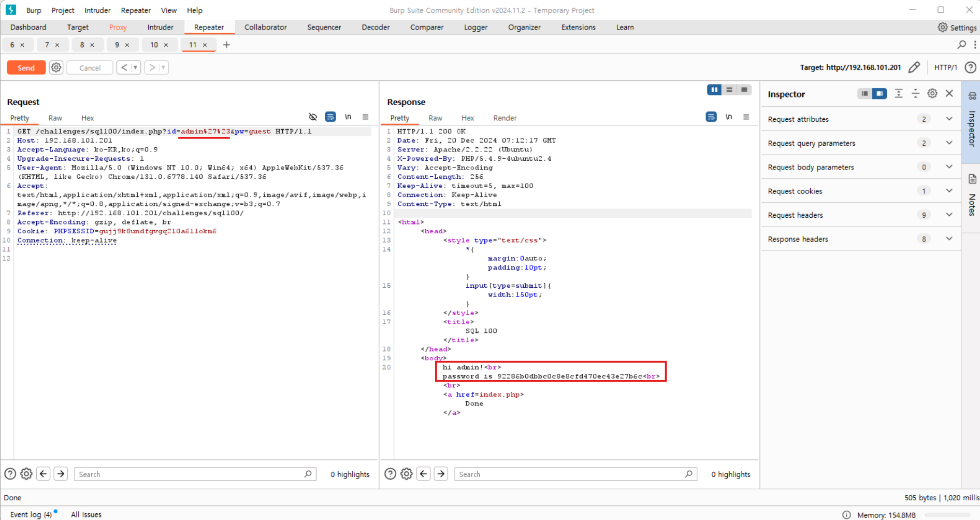Switch to Repeater tab 10
The width and height of the screenshot is (980, 520).
coord(154,45)
